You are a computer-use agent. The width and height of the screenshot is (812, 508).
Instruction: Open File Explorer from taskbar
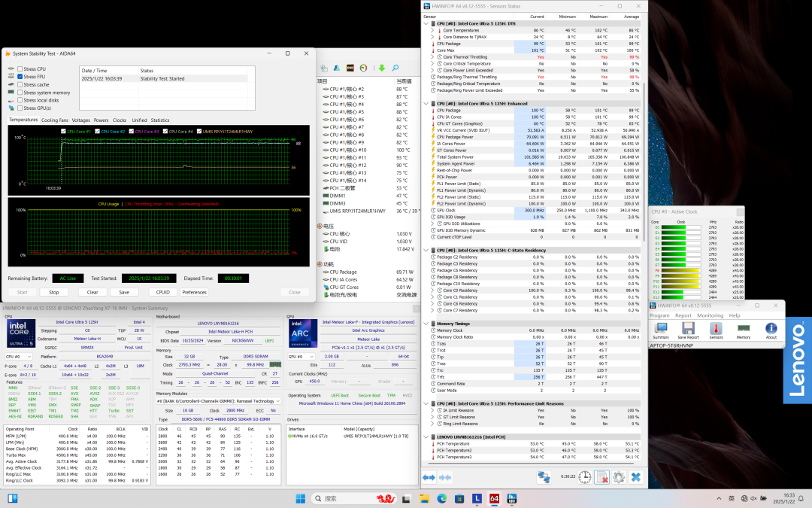424,498
